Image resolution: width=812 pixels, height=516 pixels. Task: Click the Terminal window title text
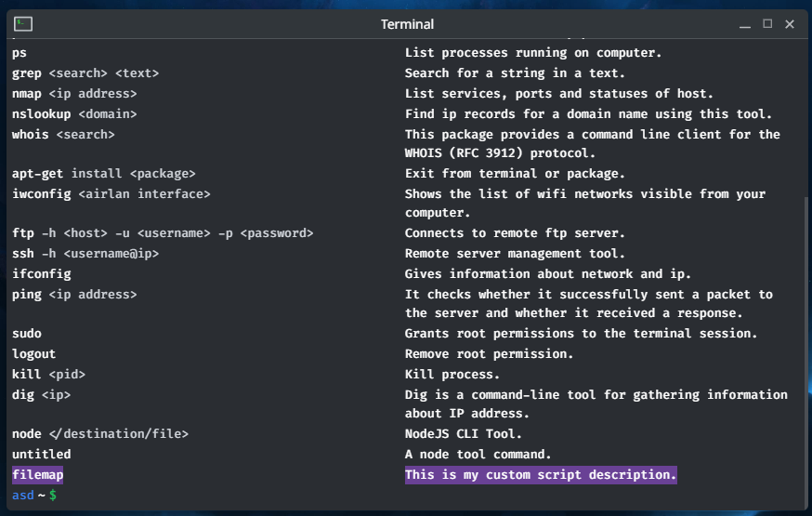(407, 24)
